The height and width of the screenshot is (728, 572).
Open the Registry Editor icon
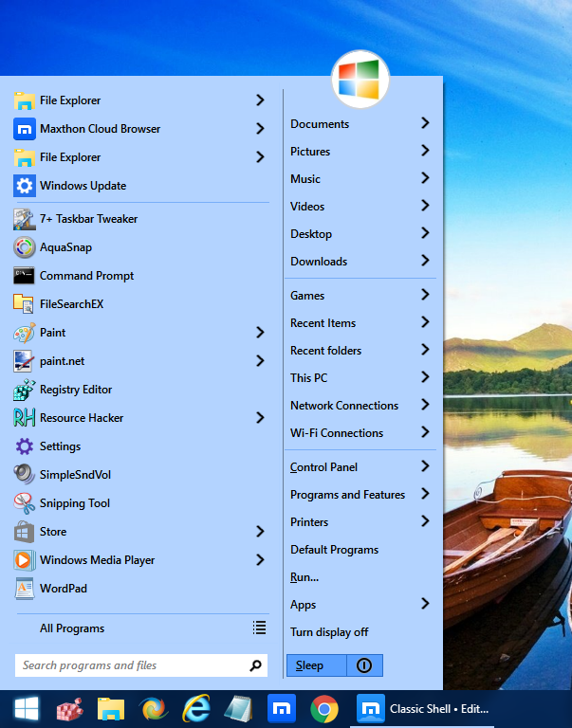coord(24,390)
